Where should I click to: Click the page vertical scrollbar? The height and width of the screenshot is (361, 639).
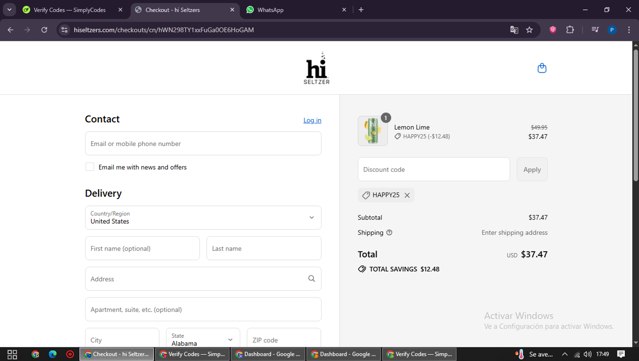[x=635, y=116]
